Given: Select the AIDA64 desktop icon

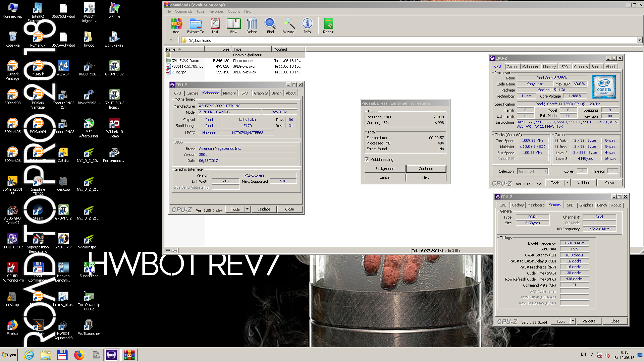Looking at the screenshot, I should pyautogui.click(x=63, y=68).
